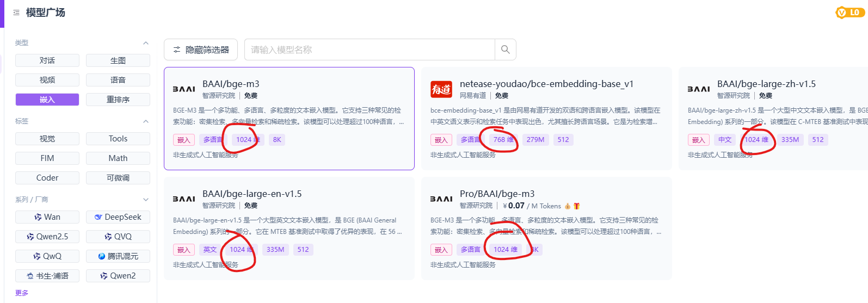Deselect the active 嵌入 type filter
The image size is (868, 303).
coord(47,100)
